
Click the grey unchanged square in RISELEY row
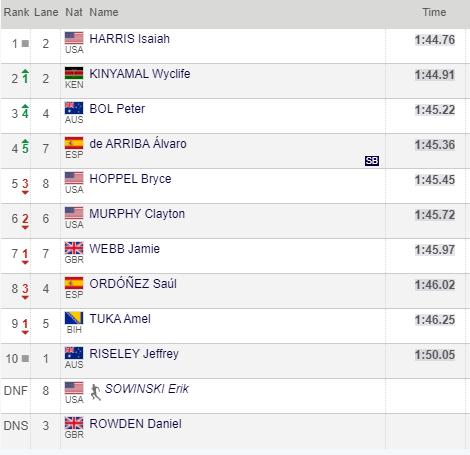tap(25, 359)
